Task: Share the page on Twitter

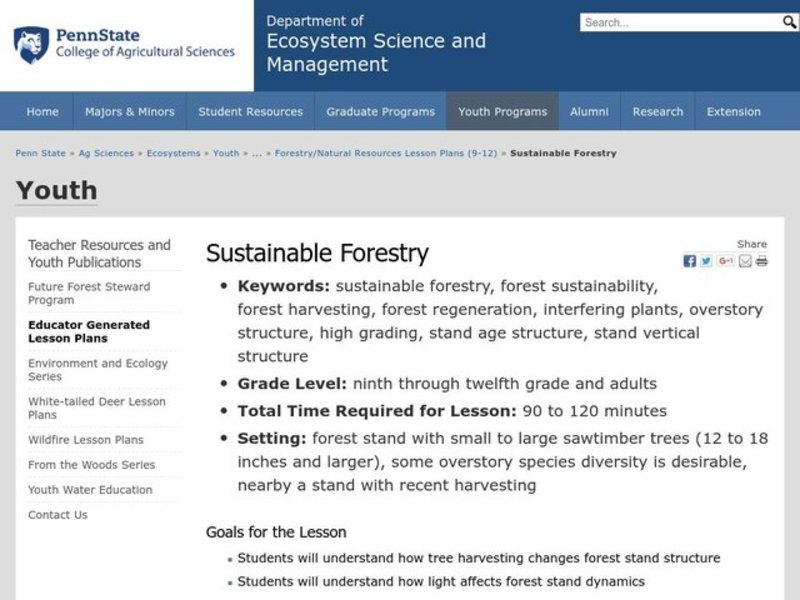Action: [705, 261]
